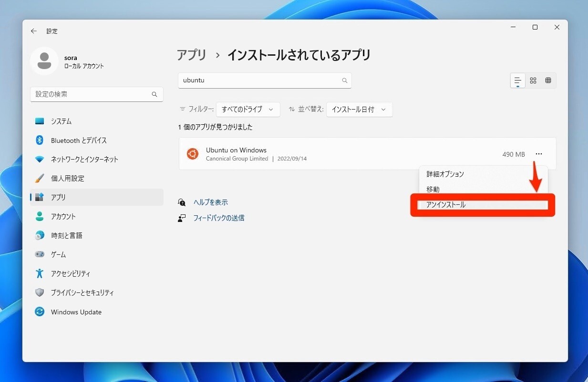Go to Windows Update section
This screenshot has height=382, width=588.
click(x=76, y=312)
